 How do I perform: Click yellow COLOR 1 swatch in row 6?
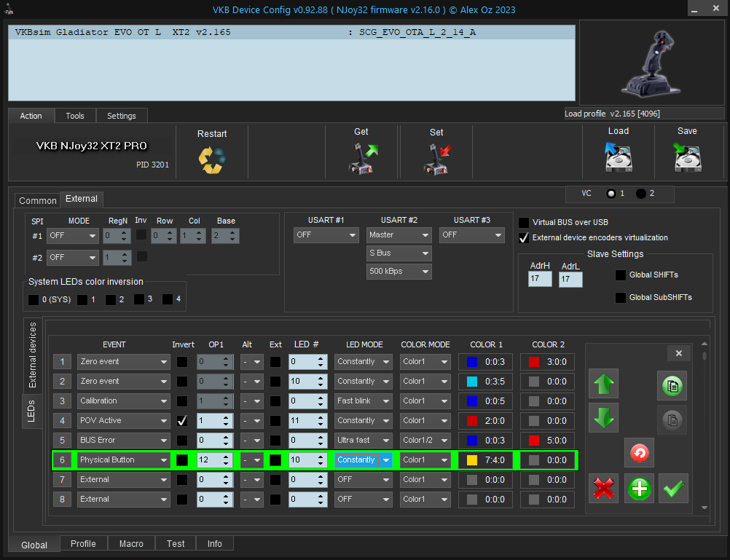472,460
